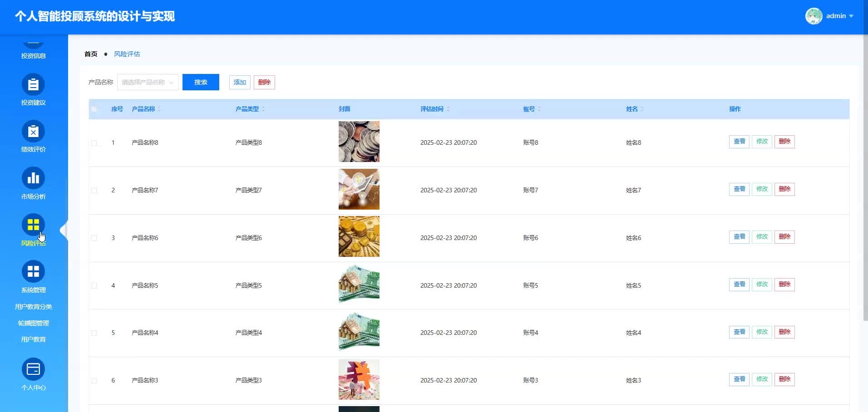This screenshot has width=868, height=412.
Task: Check the row for 产品名称8
Action: click(94, 143)
